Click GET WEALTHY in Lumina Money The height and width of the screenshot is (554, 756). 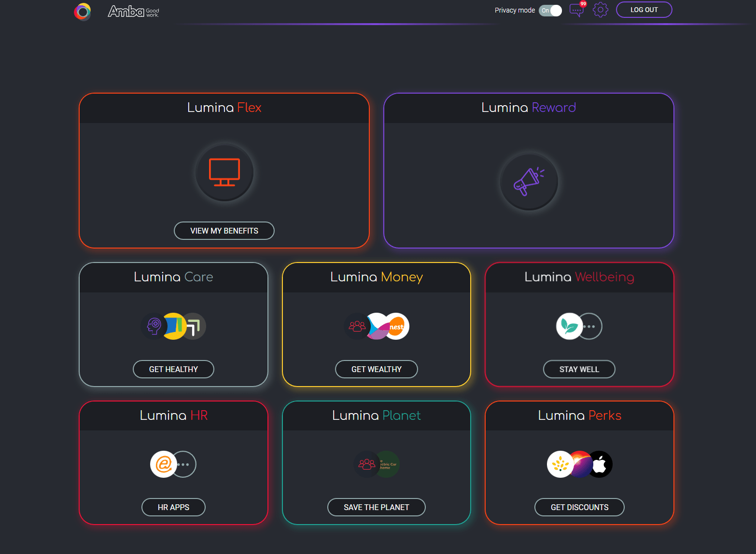coord(376,369)
